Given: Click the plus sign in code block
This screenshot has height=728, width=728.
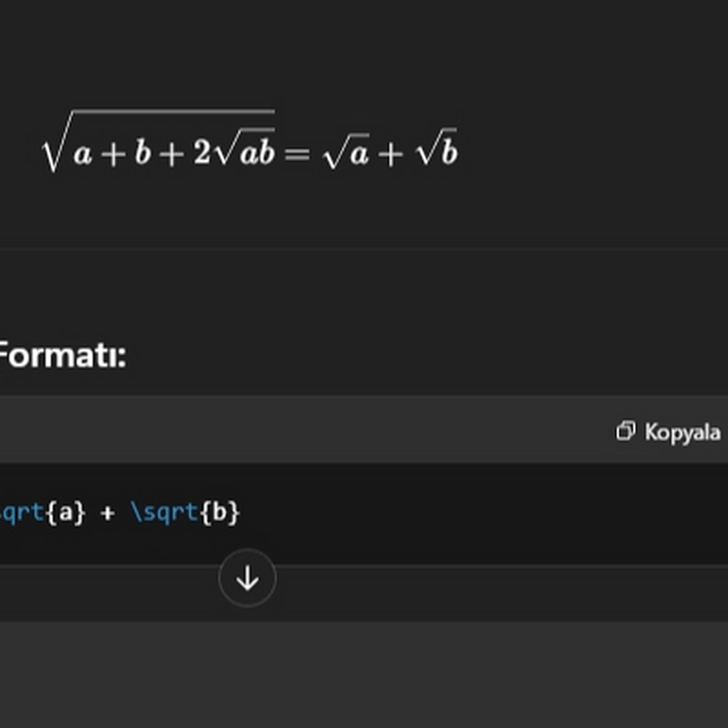Looking at the screenshot, I should pyautogui.click(x=107, y=513).
